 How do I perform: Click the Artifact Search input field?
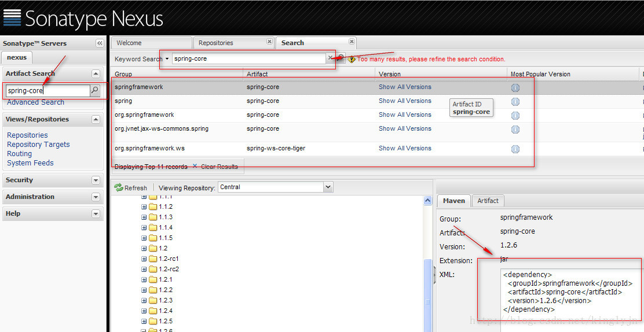click(x=47, y=91)
